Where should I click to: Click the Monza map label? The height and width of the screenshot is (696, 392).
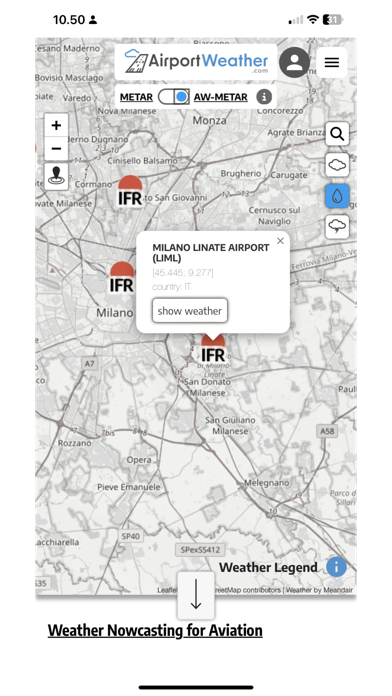pos(209,120)
